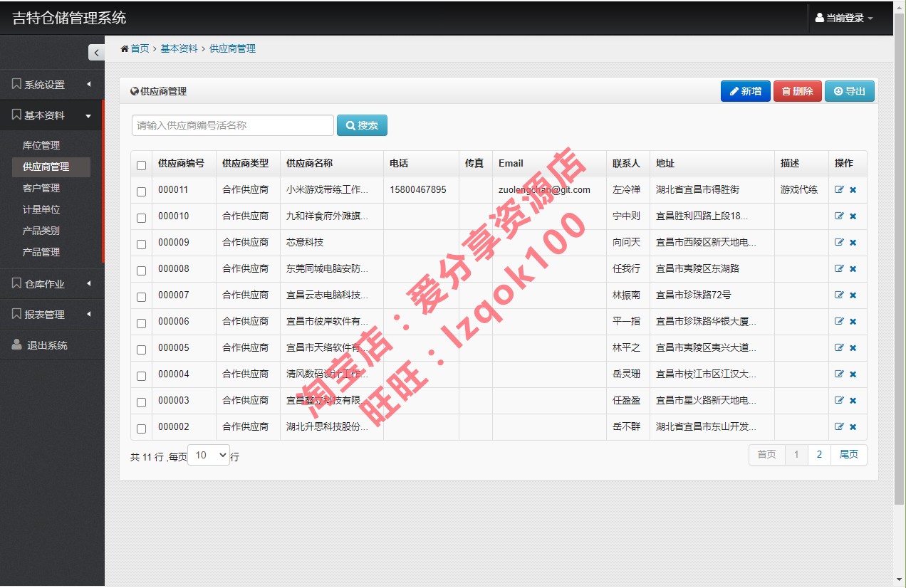Edit supplier 000011 with pencil icon
This screenshot has width=906, height=588.
tap(839, 190)
